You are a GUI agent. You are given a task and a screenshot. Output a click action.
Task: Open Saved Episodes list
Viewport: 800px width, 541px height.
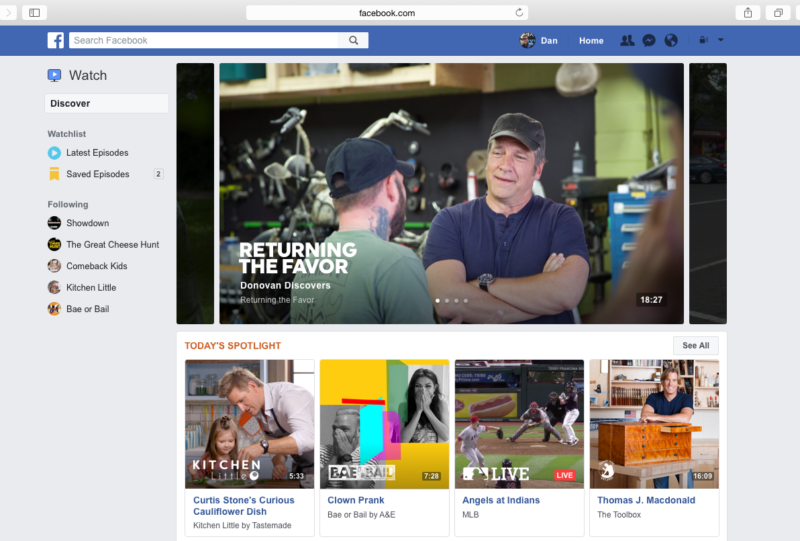pyautogui.click(x=97, y=174)
